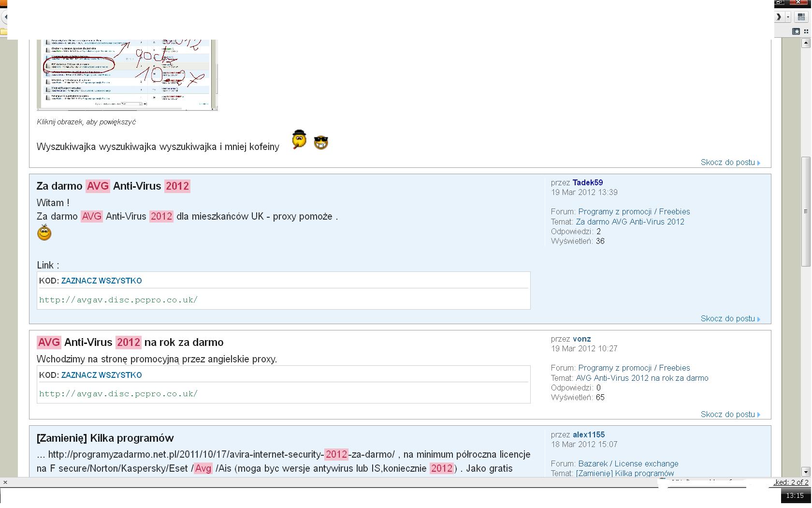
Task: Open Programy z promocji forum link in vonz's result
Action: pyautogui.click(x=634, y=368)
